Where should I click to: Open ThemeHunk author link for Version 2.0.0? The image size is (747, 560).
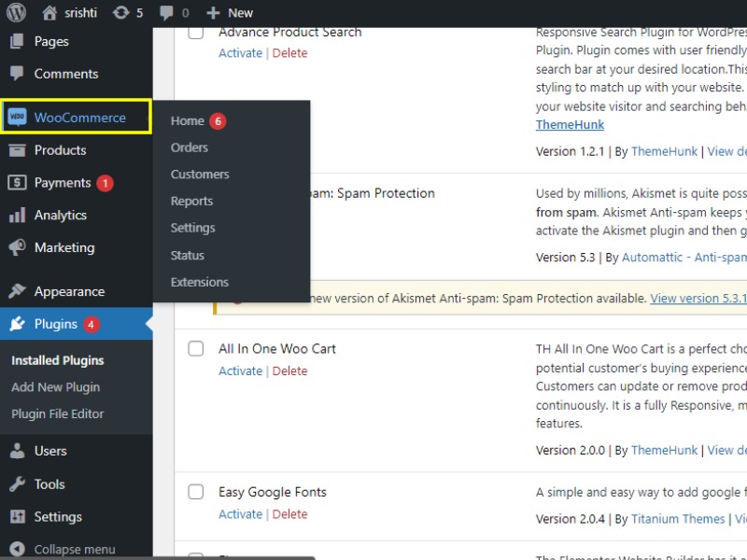click(x=664, y=450)
